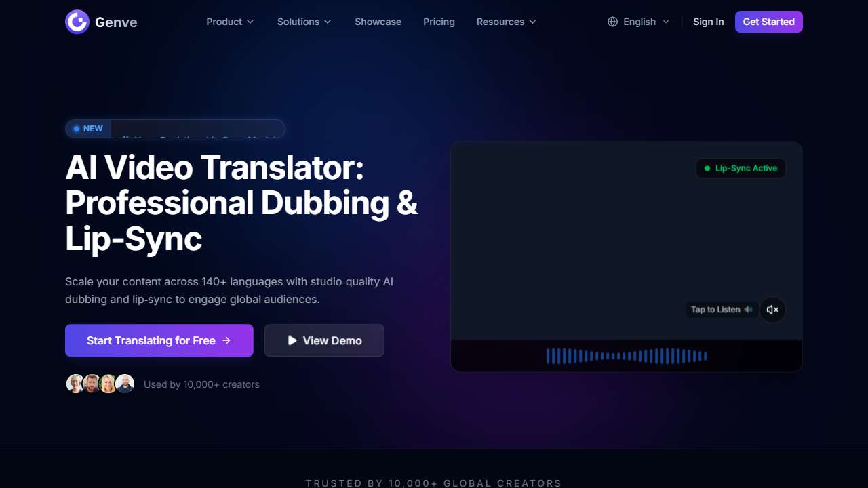Expand the Resources dropdown menu
The height and width of the screenshot is (488, 868).
point(506,22)
